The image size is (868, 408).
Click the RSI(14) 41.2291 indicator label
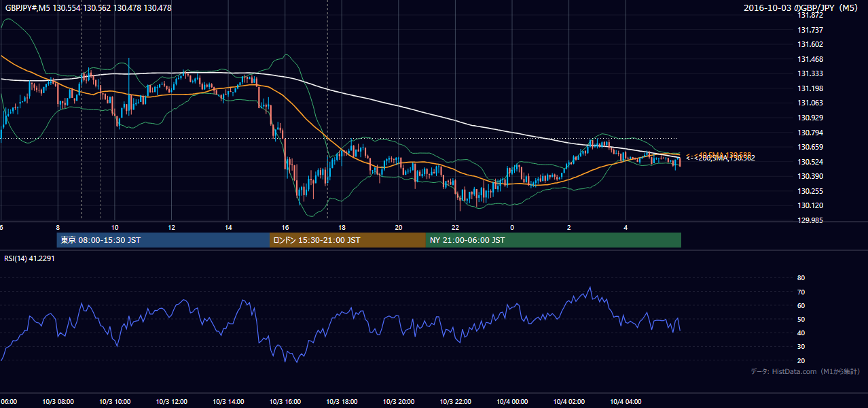click(x=29, y=260)
